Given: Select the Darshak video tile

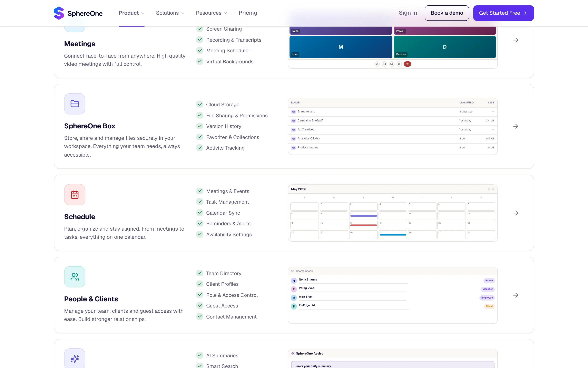Looking at the screenshot, I should pyautogui.click(x=445, y=47).
